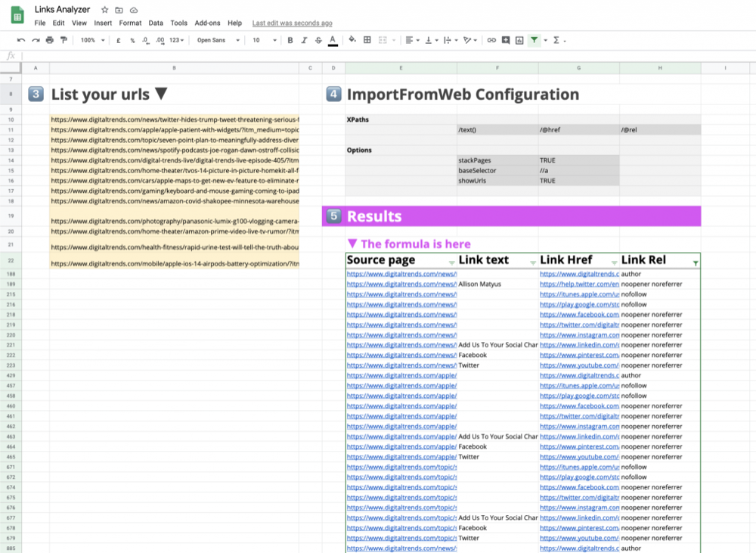Toggle the green filter button
The image size is (756, 553).
pos(534,40)
